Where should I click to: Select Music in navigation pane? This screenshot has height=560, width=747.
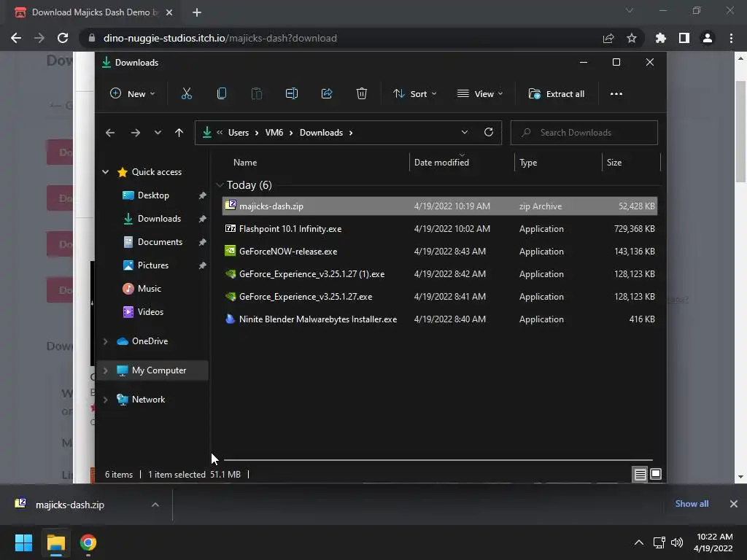point(149,289)
